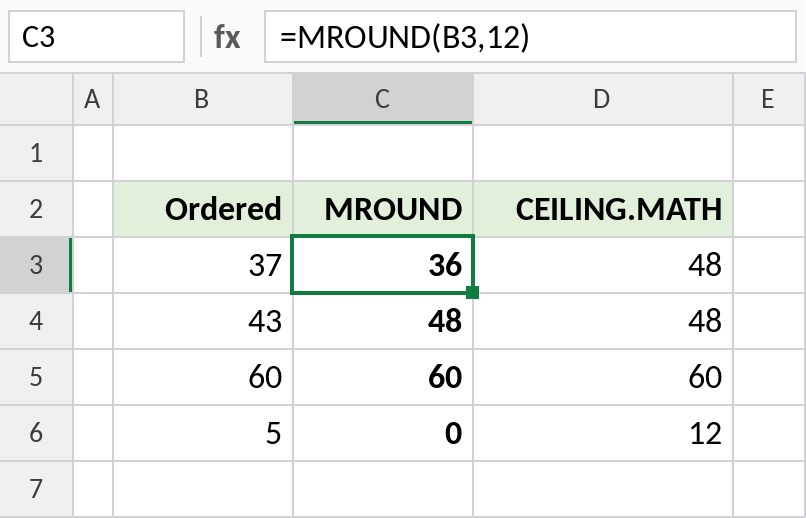Viewport: 806px width, 518px height.
Task: Click the Ordered header cell
Action: click(x=203, y=209)
